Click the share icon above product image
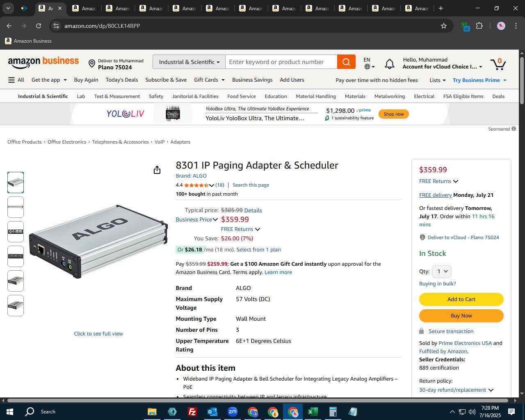Screen dimensions: 525x420 click(x=157, y=170)
